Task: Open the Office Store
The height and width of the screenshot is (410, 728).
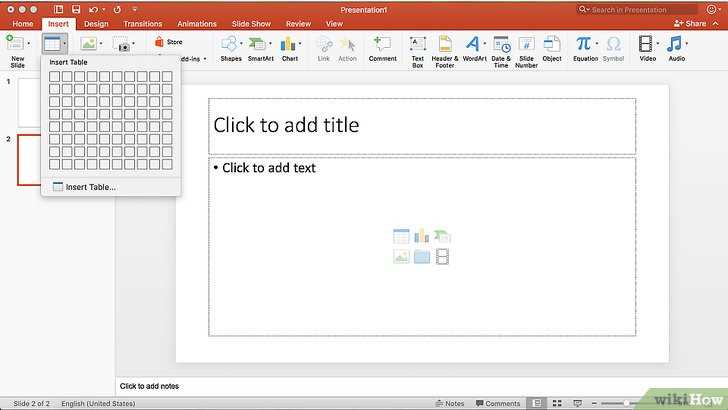Action: pos(169,42)
